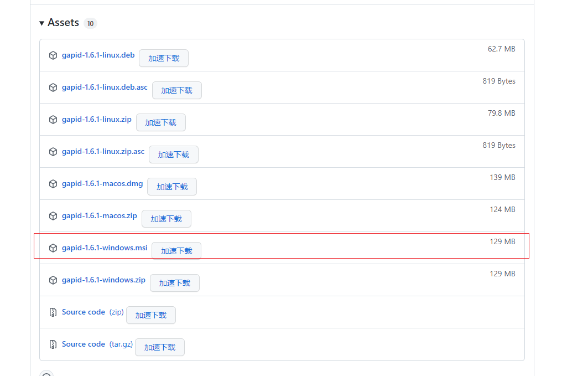Image resolution: width=588 pixels, height=376 pixels.
Task: Click 加速下载 for Source code (tar.gz)
Action: (x=159, y=347)
